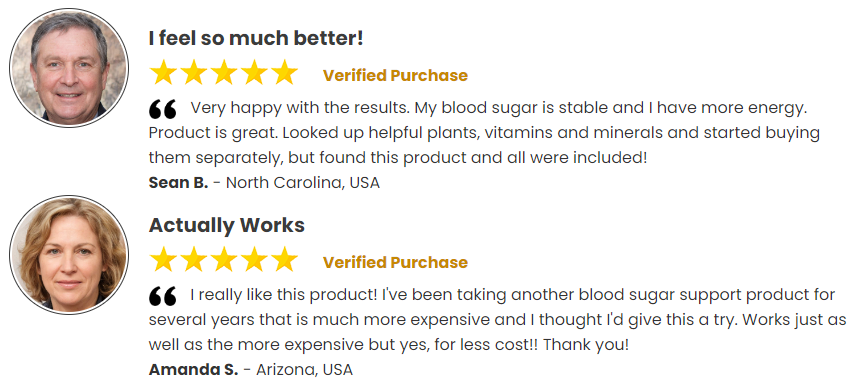The height and width of the screenshot is (380, 849).
Task: Click the third star in Sean's rating
Action: (224, 73)
